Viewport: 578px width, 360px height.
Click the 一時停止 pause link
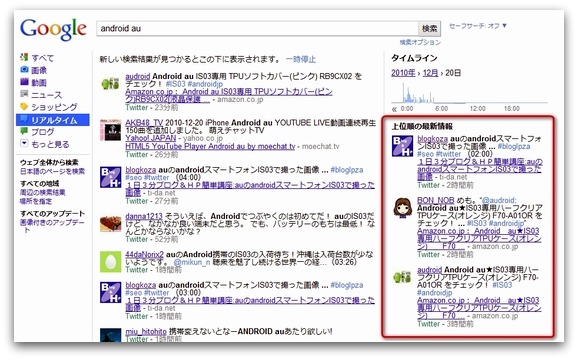[x=300, y=59]
